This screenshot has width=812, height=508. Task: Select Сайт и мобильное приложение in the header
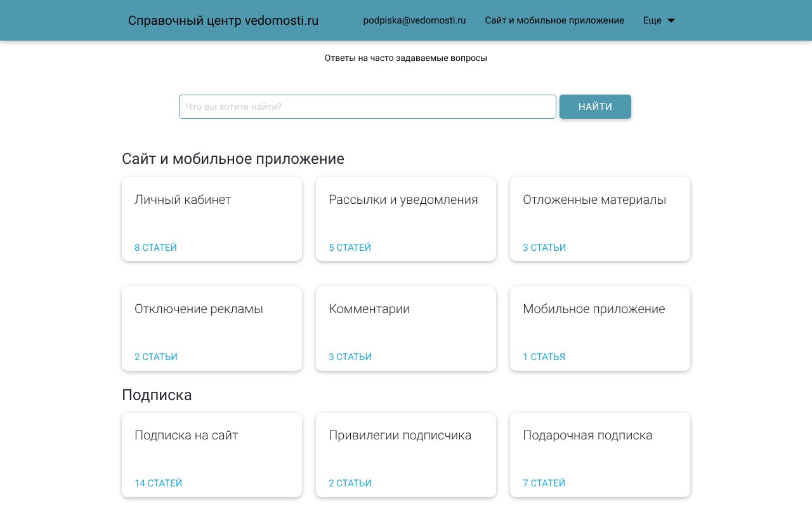554,20
